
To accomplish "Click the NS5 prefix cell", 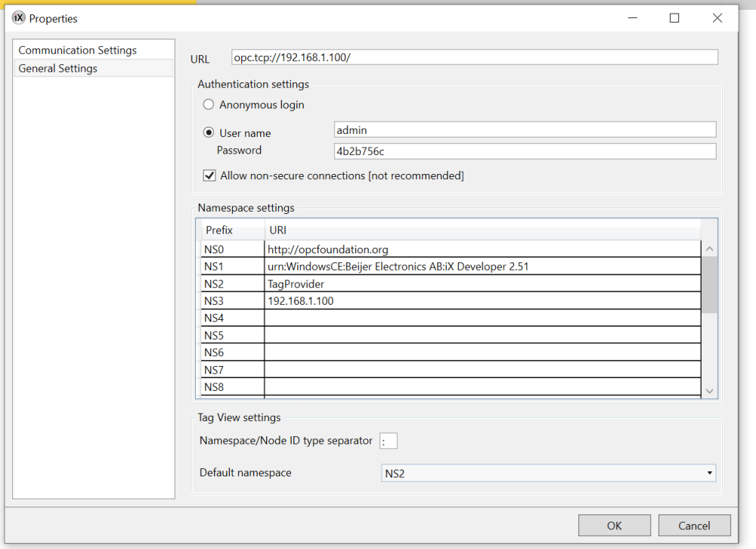I will pos(232,335).
